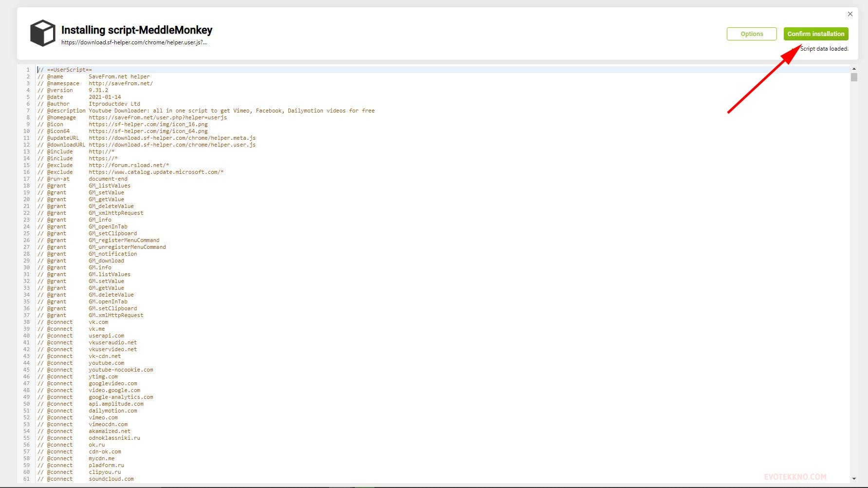Click the connect entry "vkuseraudio.net"
The width and height of the screenshot is (868, 488).
coord(113,342)
